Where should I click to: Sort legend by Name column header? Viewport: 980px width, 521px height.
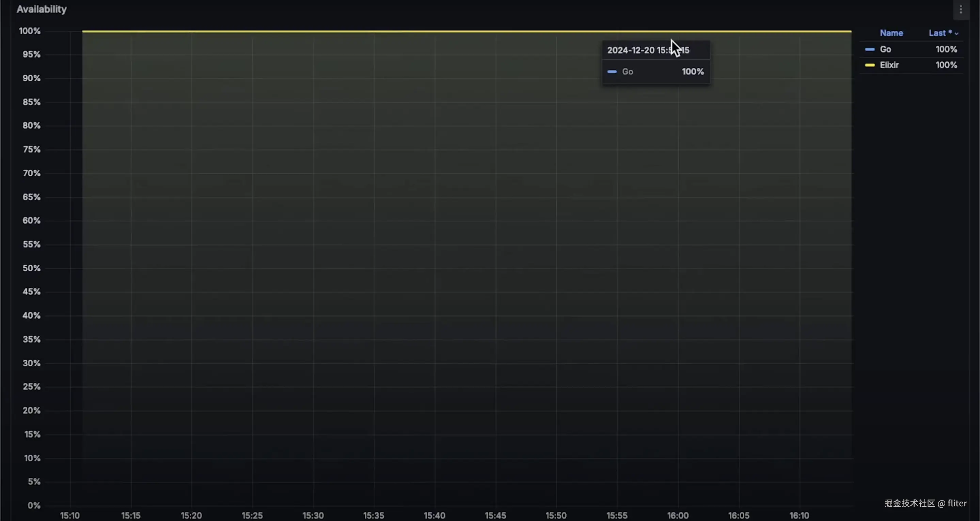click(x=891, y=33)
